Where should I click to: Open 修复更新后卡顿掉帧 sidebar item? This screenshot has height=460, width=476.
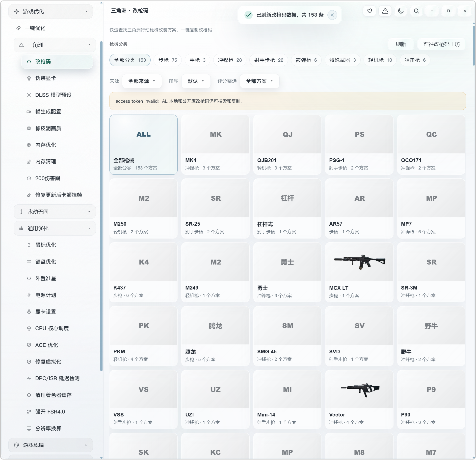tap(57, 195)
